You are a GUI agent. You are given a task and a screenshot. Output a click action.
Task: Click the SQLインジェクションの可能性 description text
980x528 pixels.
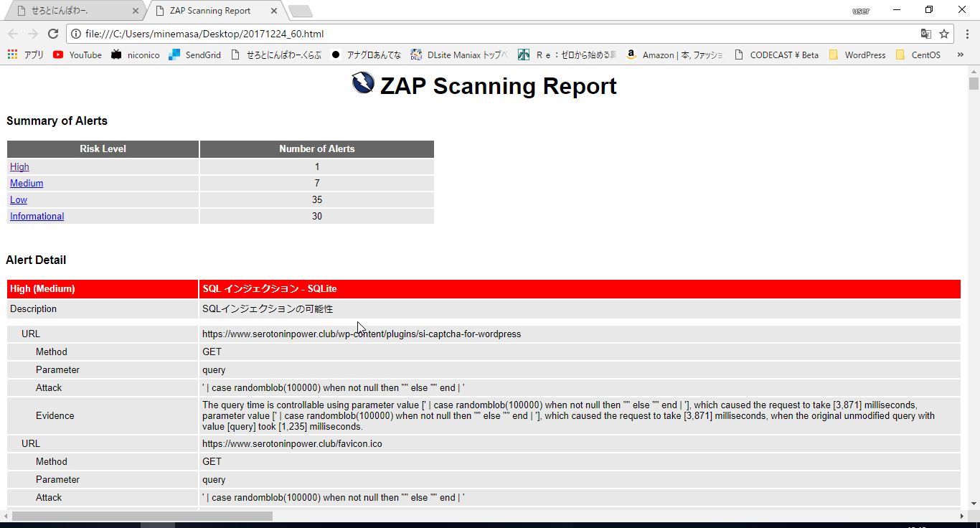point(268,309)
